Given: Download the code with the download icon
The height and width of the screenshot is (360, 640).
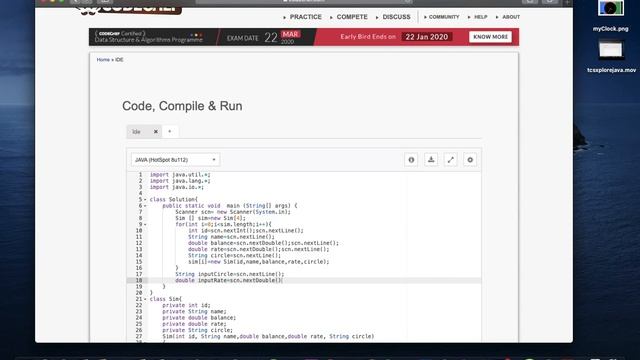Looking at the screenshot, I should coord(431,160).
